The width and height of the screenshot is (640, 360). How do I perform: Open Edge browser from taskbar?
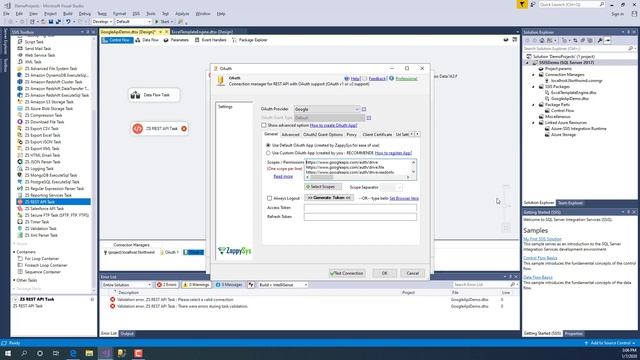coord(73,353)
